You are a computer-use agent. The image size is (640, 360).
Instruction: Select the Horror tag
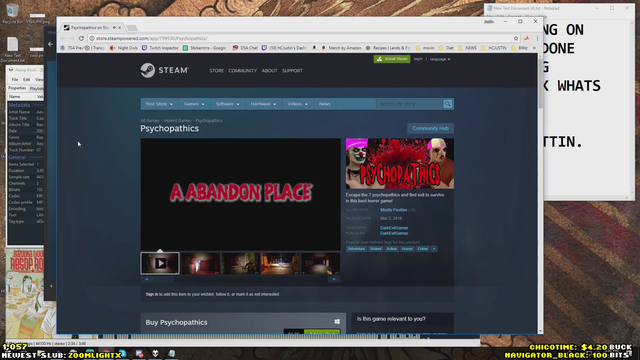(x=407, y=249)
